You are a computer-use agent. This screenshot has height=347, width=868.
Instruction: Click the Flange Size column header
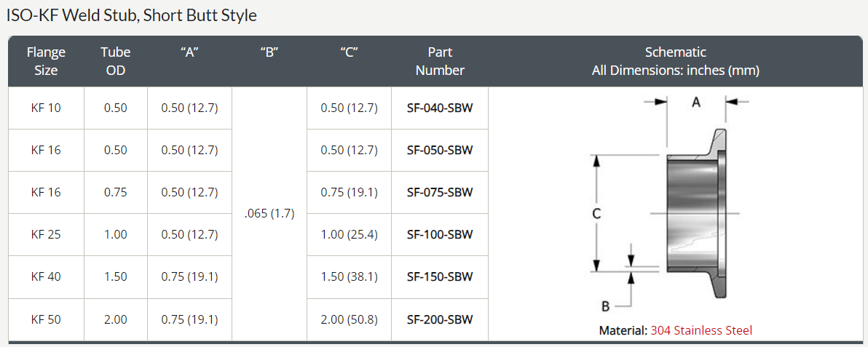pyautogui.click(x=46, y=61)
